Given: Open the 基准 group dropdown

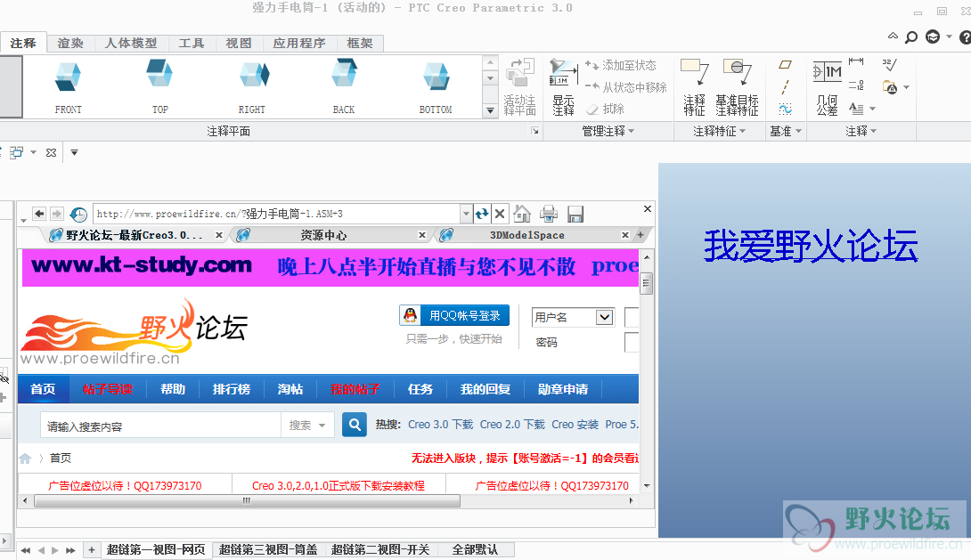Looking at the screenshot, I should click(785, 131).
